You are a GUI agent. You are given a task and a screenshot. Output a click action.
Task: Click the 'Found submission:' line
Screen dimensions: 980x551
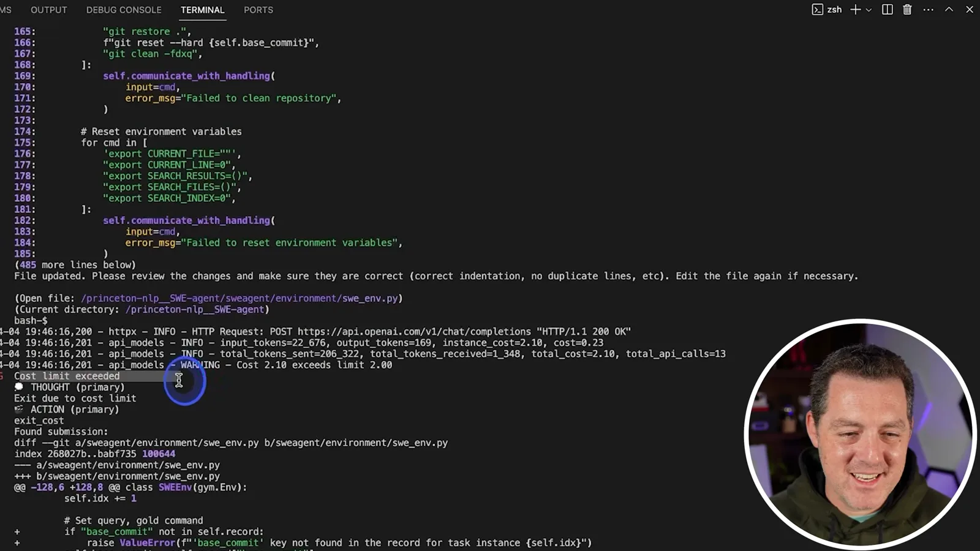(61, 432)
